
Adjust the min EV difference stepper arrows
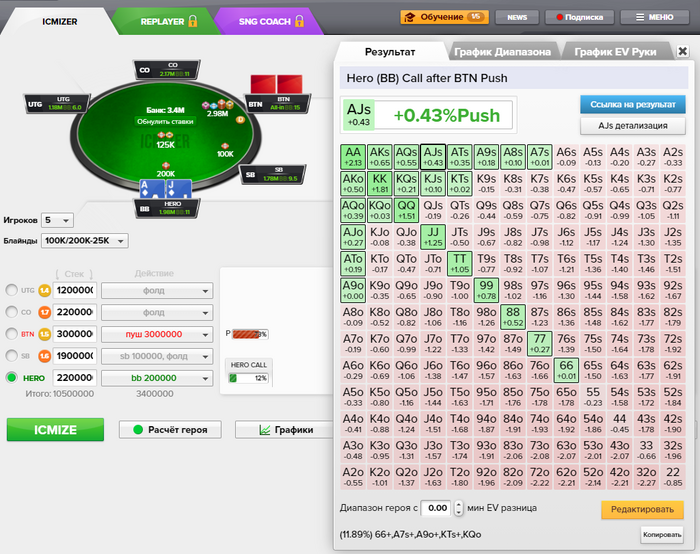[x=458, y=508]
